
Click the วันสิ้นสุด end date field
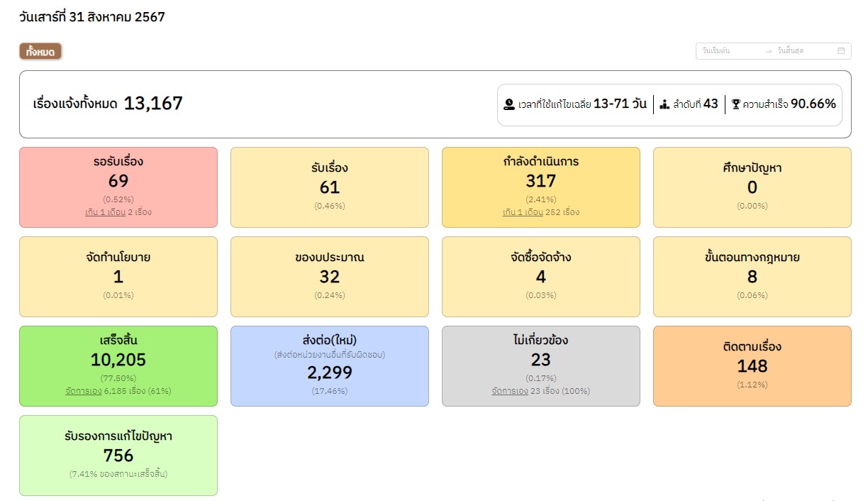tap(801, 51)
